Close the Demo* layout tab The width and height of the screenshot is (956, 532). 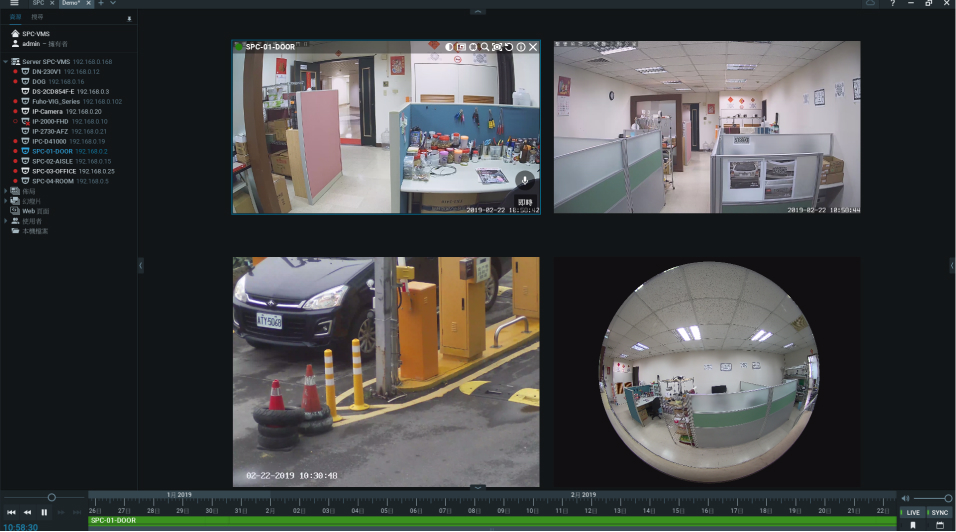click(x=88, y=3)
